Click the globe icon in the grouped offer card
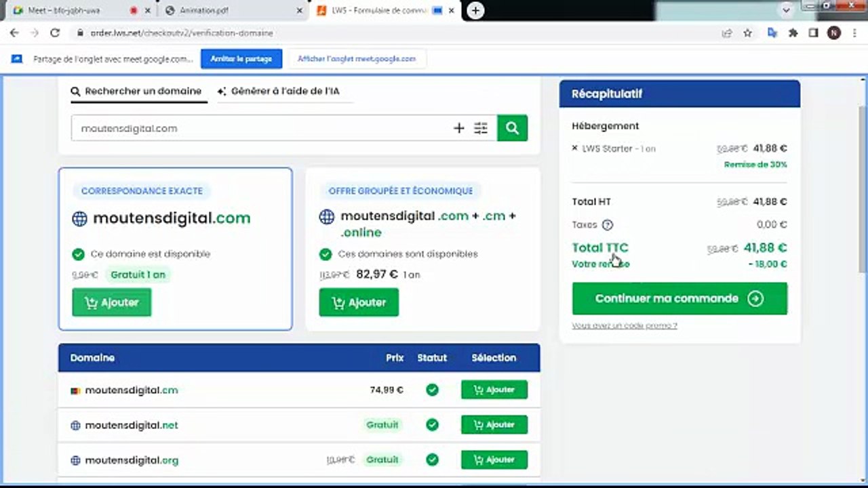Viewport: 868px width, 488px height. point(327,216)
